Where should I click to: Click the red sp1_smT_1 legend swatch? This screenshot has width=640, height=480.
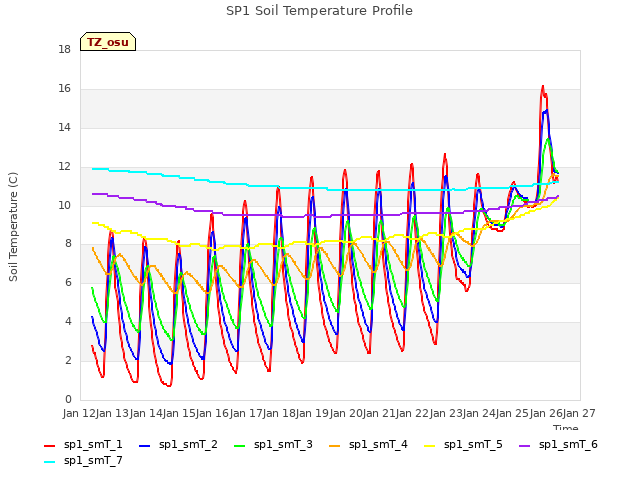point(49,446)
